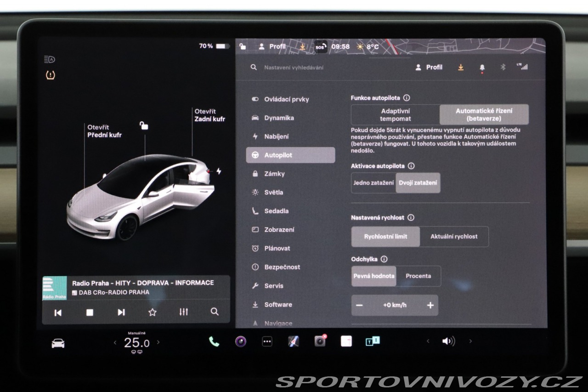Open the phone app icon

pyautogui.click(x=214, y=341)
